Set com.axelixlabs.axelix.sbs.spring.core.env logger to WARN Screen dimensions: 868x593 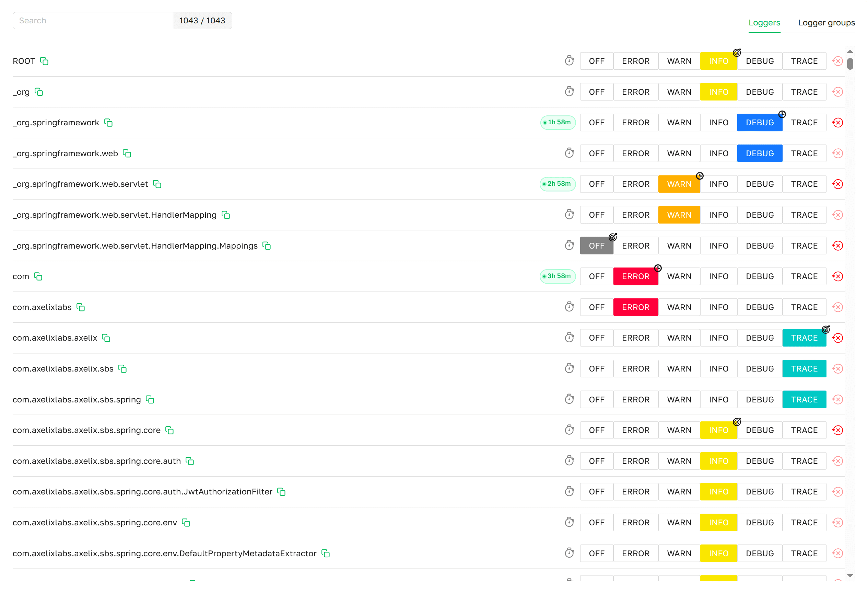tap(679, 523)
